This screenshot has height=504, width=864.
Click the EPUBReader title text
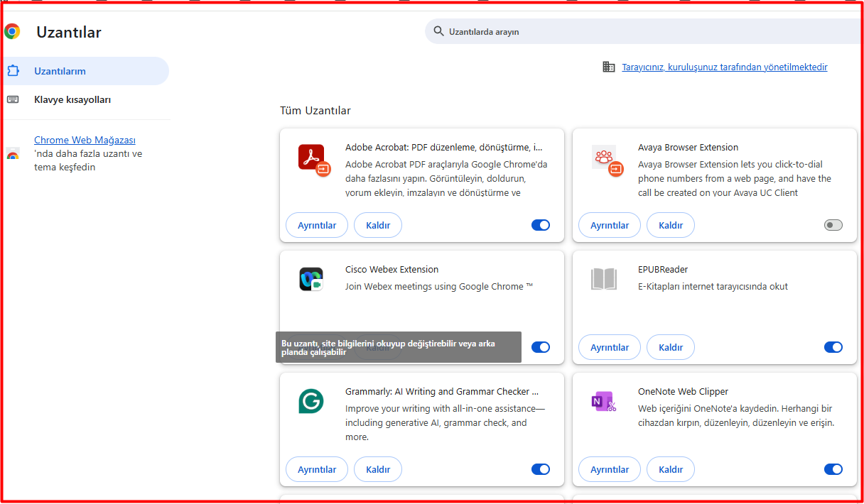pyautogui.click(x=663, y=270)
